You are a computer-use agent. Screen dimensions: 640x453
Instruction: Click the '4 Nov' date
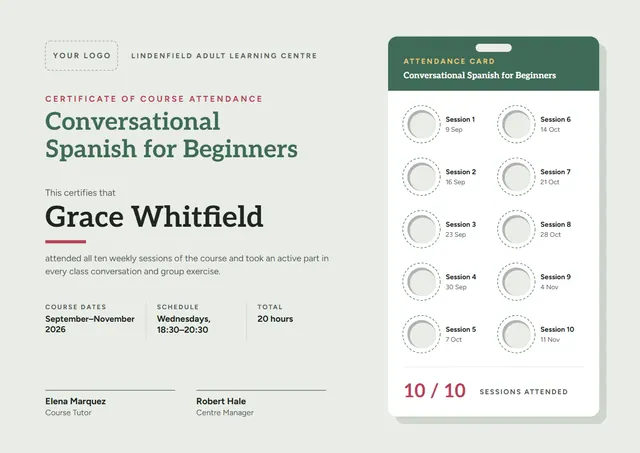[x=549, y=287]
